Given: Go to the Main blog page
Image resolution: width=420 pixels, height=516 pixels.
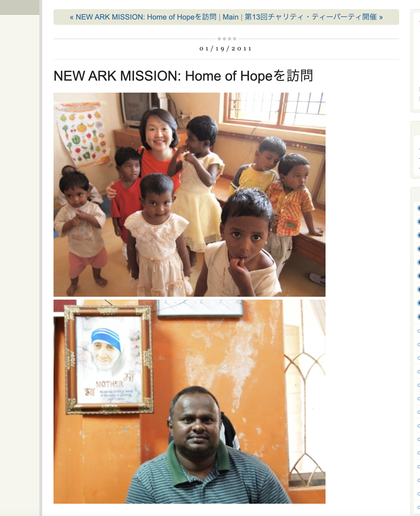Looking at the screenshot, I should click(x=230, y=17).
